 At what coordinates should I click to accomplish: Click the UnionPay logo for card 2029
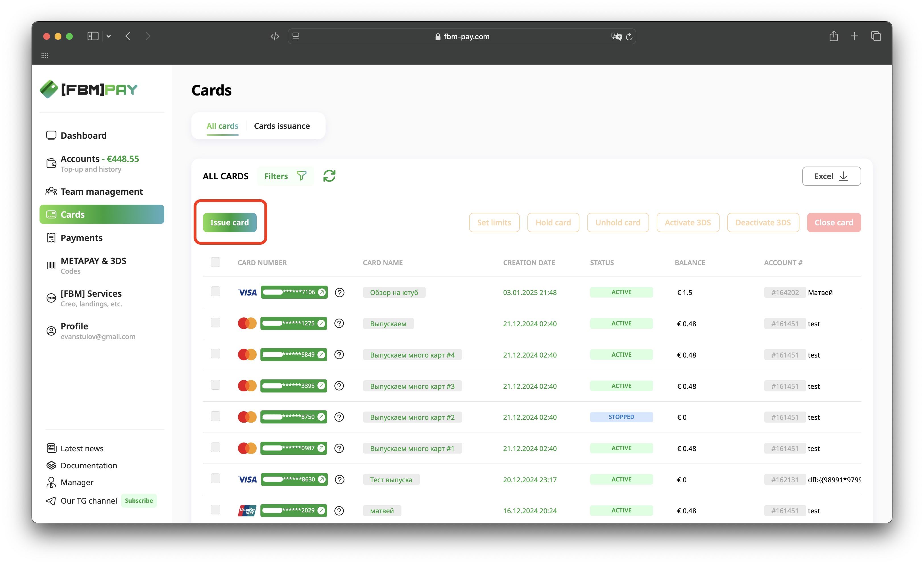pos(247,510)
